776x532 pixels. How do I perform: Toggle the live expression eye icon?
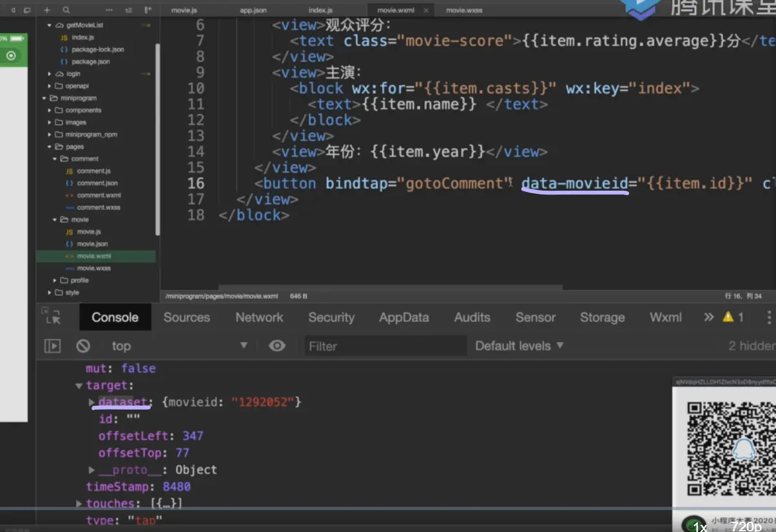pos(277,346)
